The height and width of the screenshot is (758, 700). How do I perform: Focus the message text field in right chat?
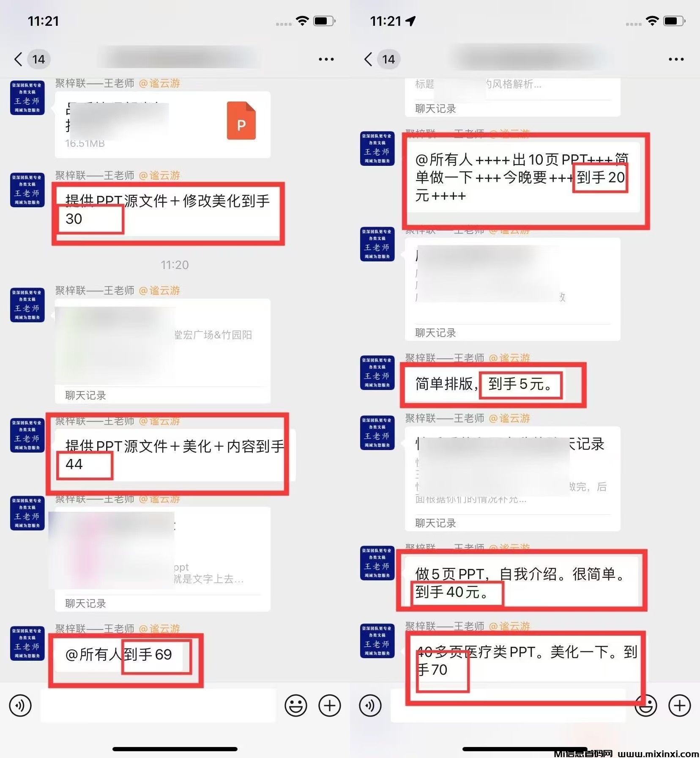[x=508, y=705]
